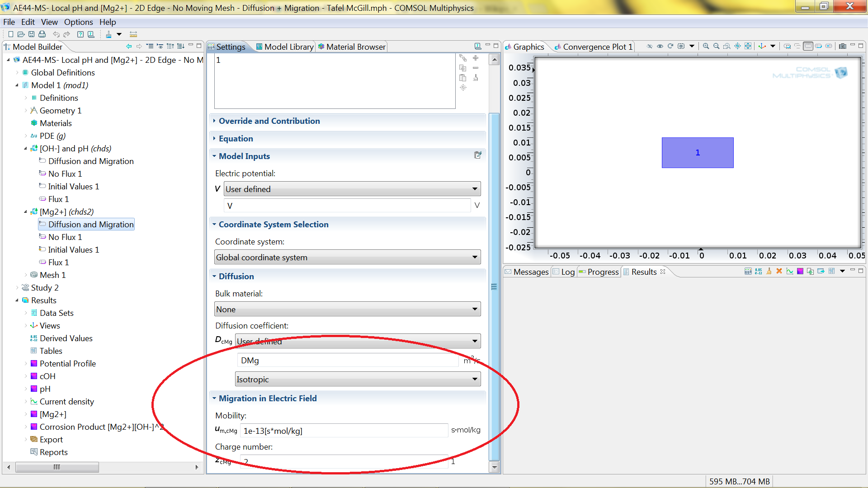Open the Options menu
The width and height of the screenshot is (868, 488).
point(78,22)
